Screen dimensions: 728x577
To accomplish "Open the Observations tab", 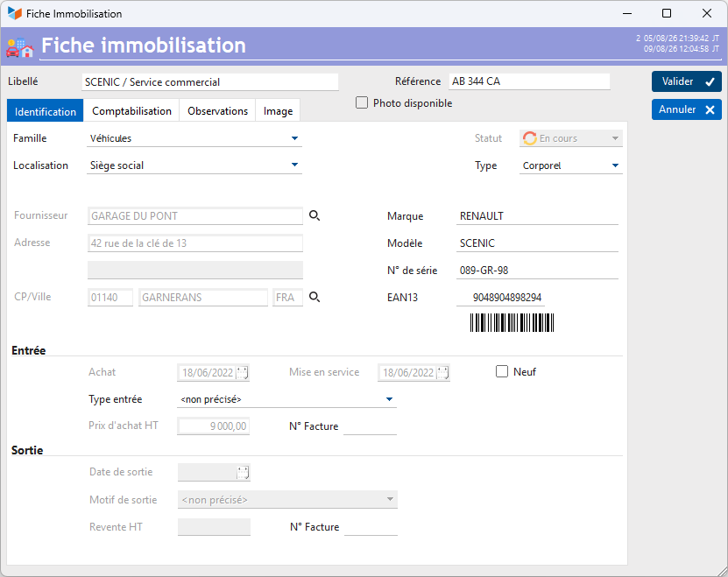I will pos(217,110).
